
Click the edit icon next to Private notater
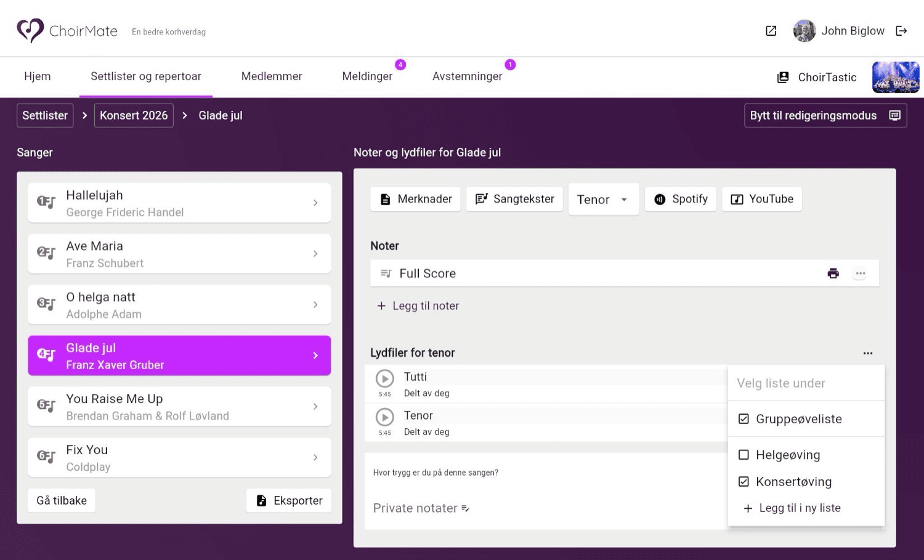click(465, 508)
